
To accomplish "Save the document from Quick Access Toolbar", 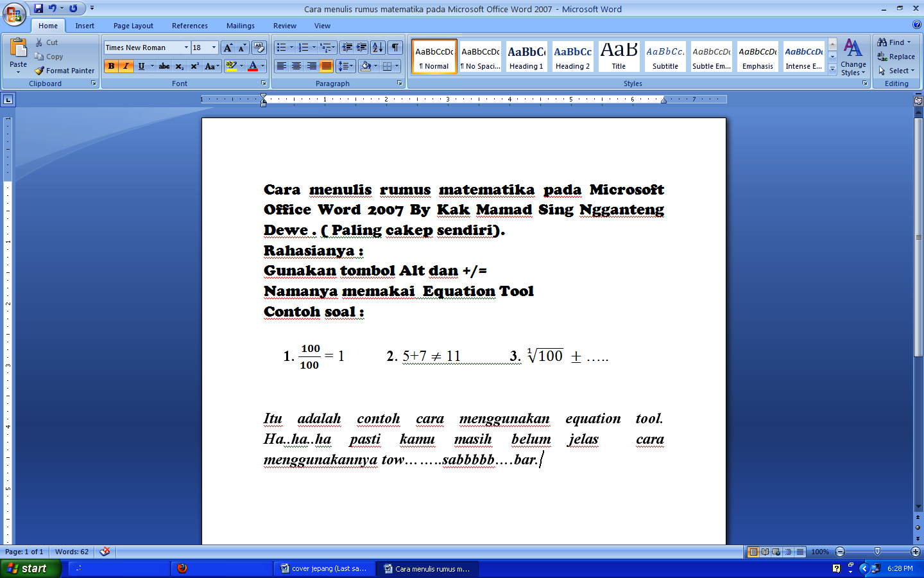I will pyautogui.click(x=38, y=8).
